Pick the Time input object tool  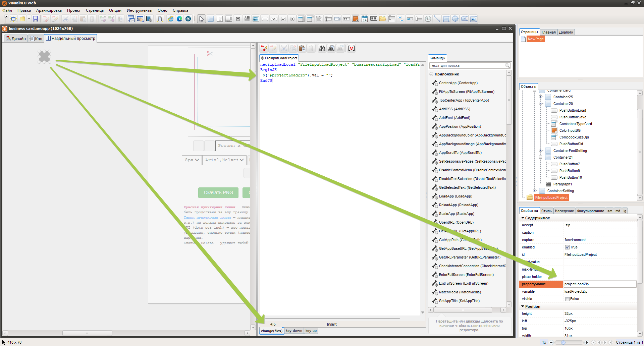pos(374,19)
